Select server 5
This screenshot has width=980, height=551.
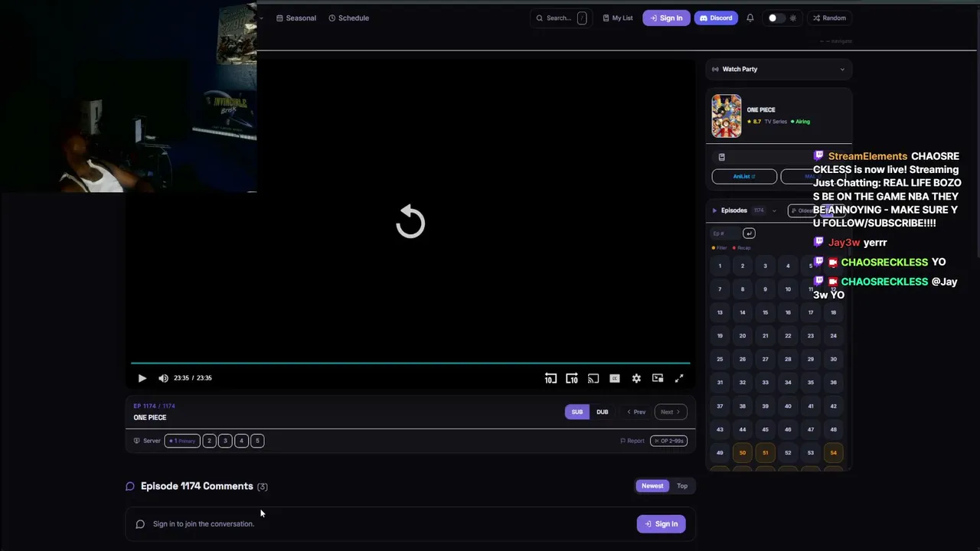pyautogui.click(x=257, y=441)
